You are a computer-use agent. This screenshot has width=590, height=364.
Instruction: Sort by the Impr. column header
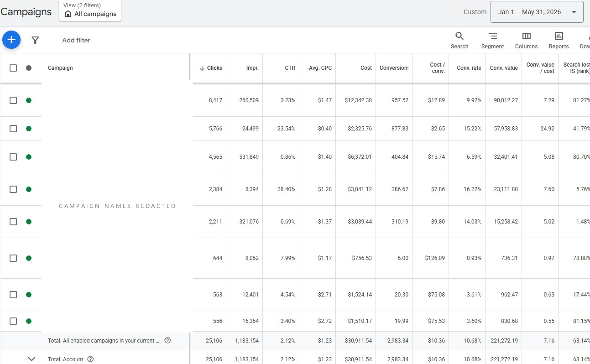252,68
